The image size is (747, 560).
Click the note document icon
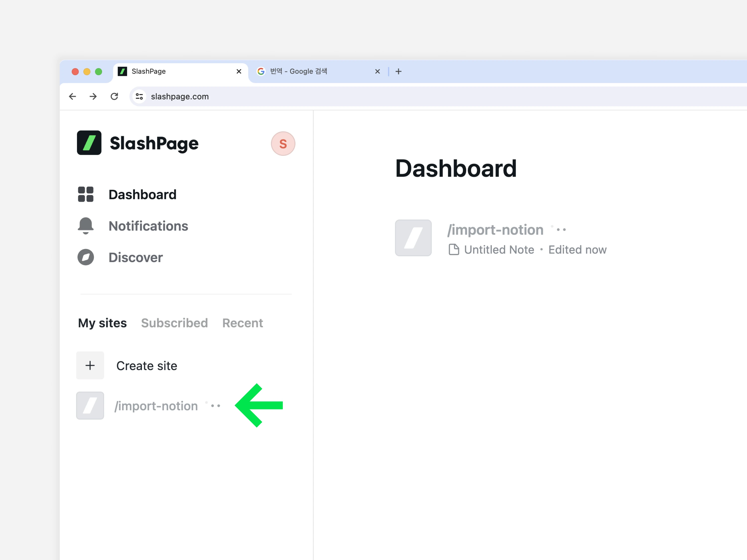454,250
